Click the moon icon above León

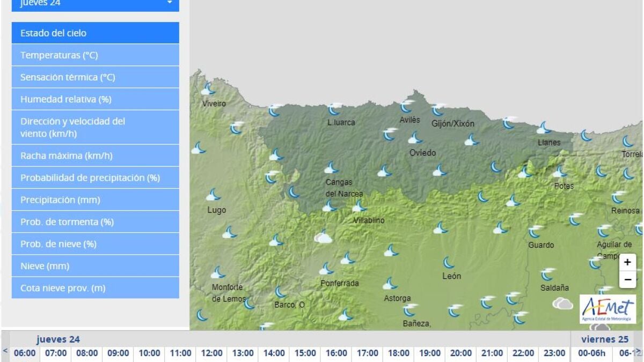point(449,262)
